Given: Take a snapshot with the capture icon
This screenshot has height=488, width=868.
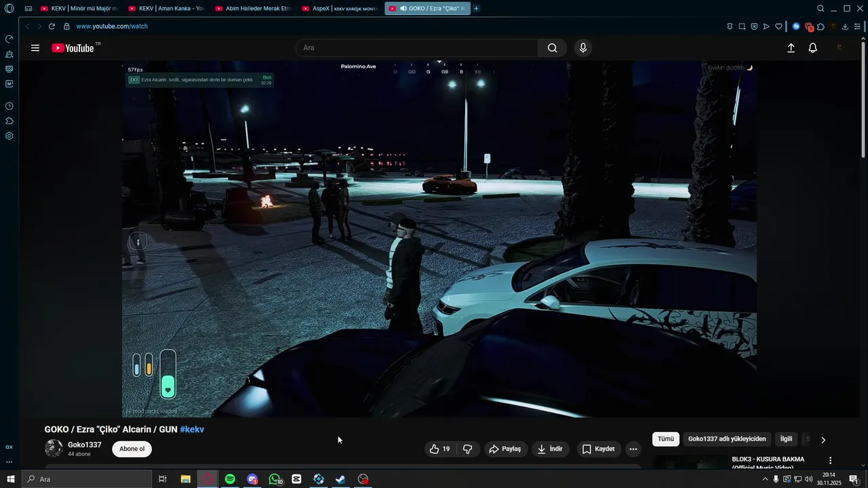Looking at the screenshot, I should pos(742,26).
